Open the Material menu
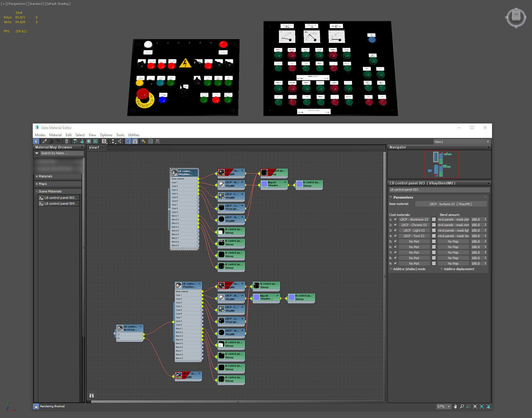The height and width of the screenshot is (418, 532). (55, 135)
